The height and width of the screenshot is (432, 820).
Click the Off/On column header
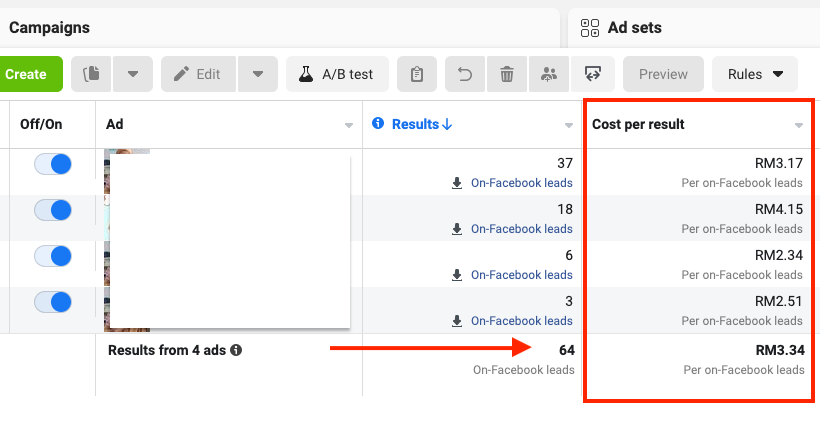coord(41,124)
